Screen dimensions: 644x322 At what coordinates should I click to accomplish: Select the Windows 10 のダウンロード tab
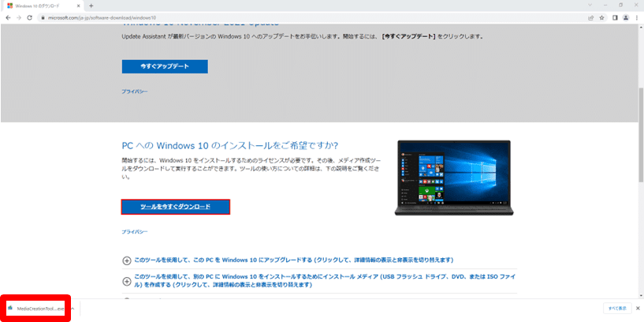(x=43, y=6)
